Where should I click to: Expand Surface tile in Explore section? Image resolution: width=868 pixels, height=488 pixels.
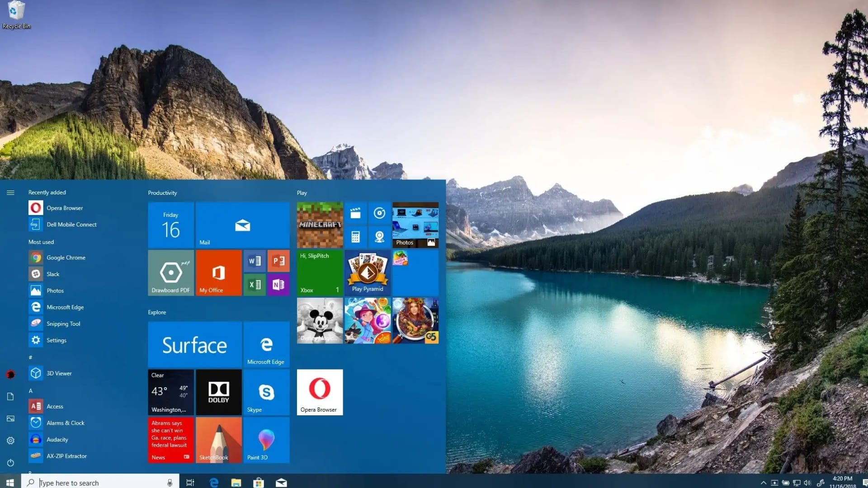coord(194,344)
